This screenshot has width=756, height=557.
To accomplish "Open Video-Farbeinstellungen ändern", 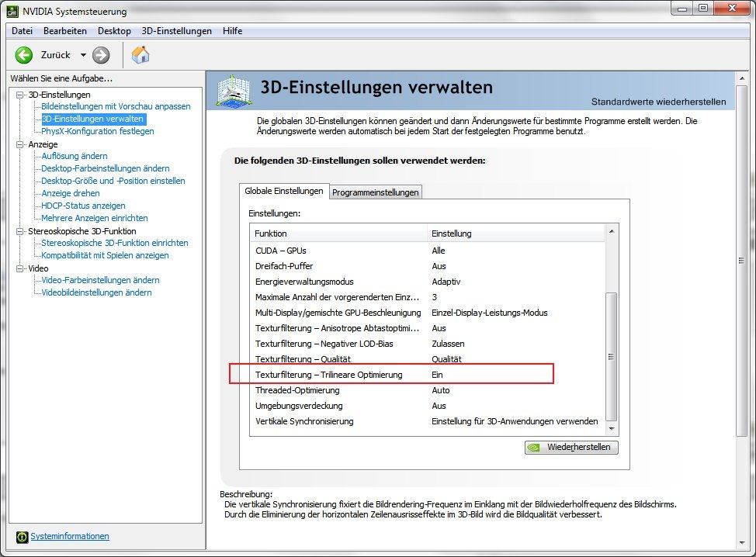I will pos(100,280).
